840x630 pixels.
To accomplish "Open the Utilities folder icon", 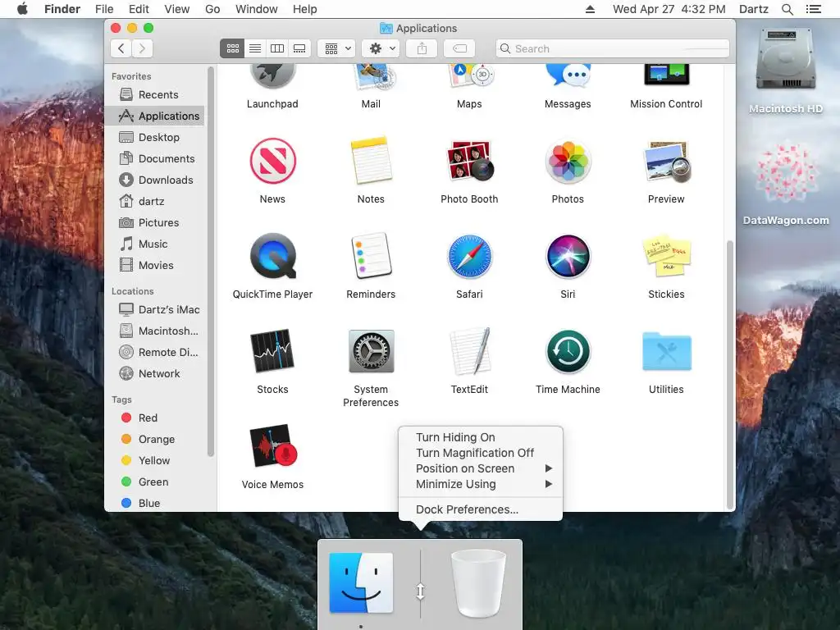I will [666, 351].
